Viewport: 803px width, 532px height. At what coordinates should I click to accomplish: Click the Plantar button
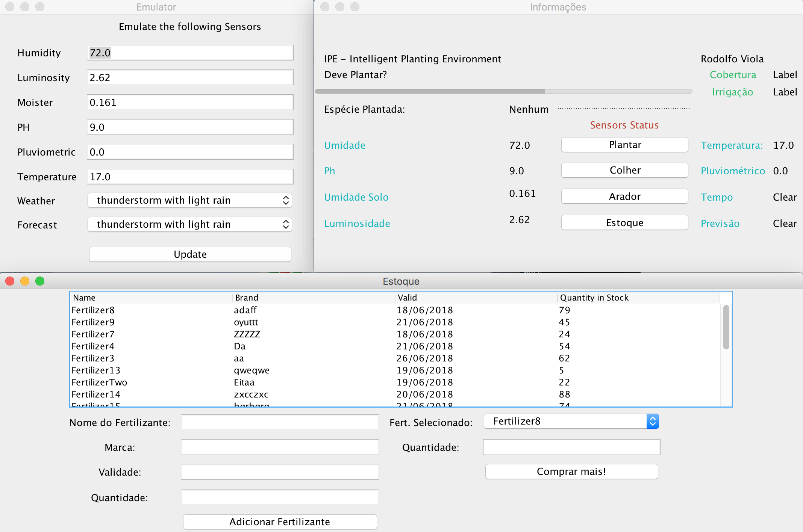(x=625, y=145)
